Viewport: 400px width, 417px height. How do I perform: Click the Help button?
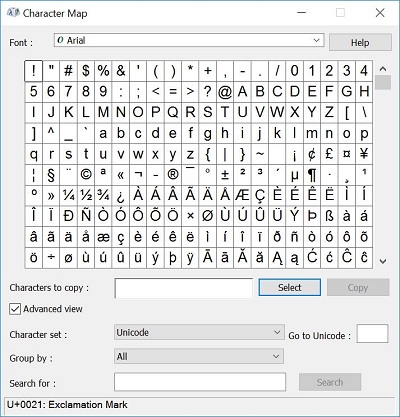click(360, 43)
